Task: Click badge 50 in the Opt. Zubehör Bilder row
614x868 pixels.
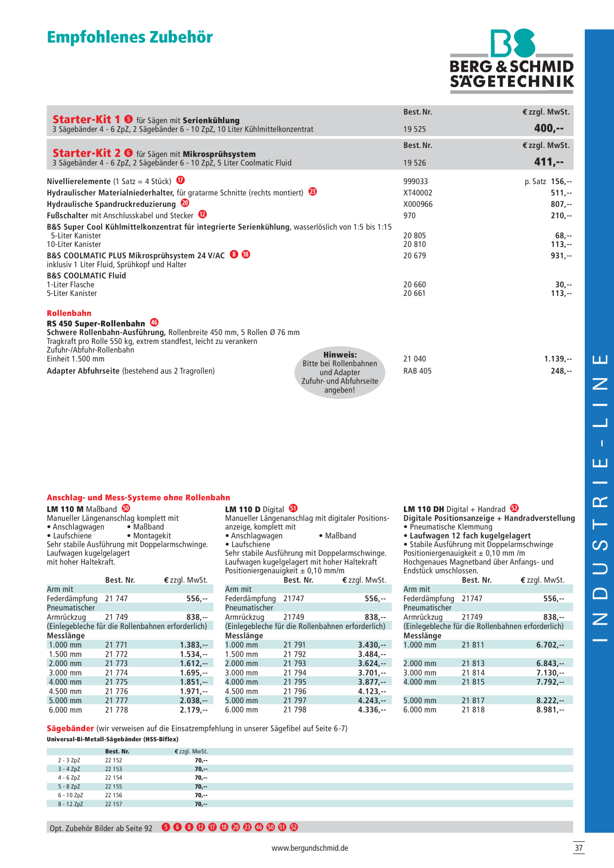Action: click(270, 827)
